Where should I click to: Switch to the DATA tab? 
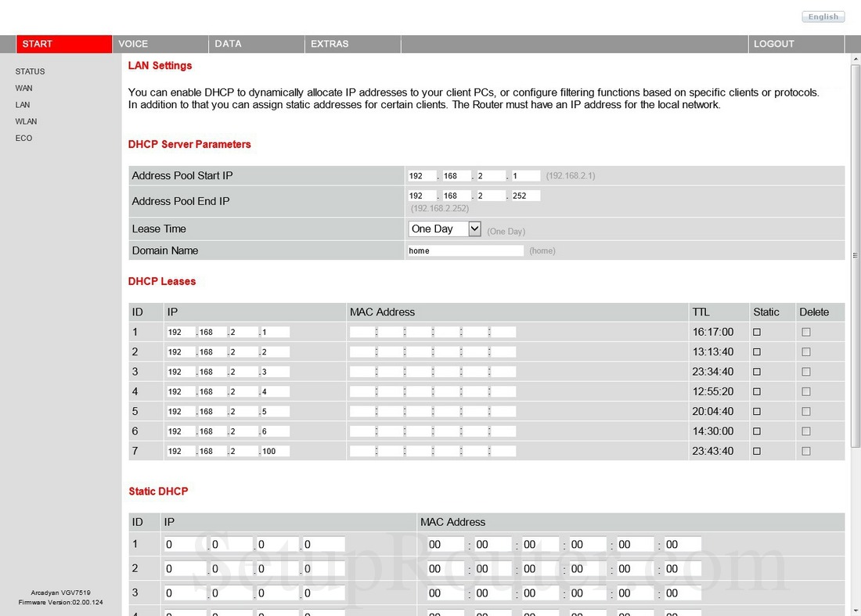[x=257, y=44]
